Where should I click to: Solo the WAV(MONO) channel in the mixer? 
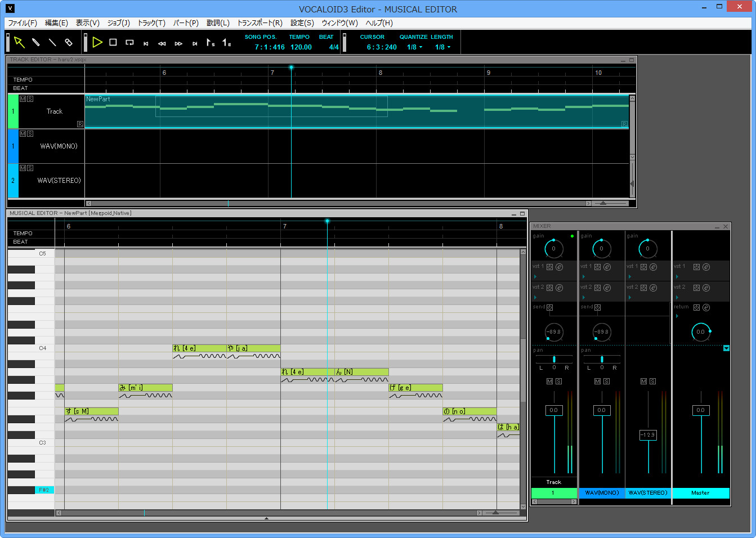pos(606,381)
